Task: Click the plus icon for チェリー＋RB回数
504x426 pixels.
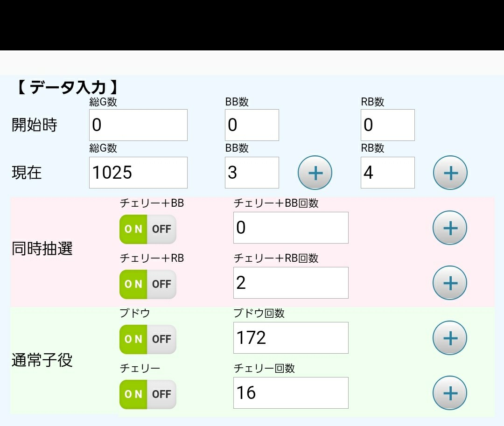Action: tap(449, 282)
